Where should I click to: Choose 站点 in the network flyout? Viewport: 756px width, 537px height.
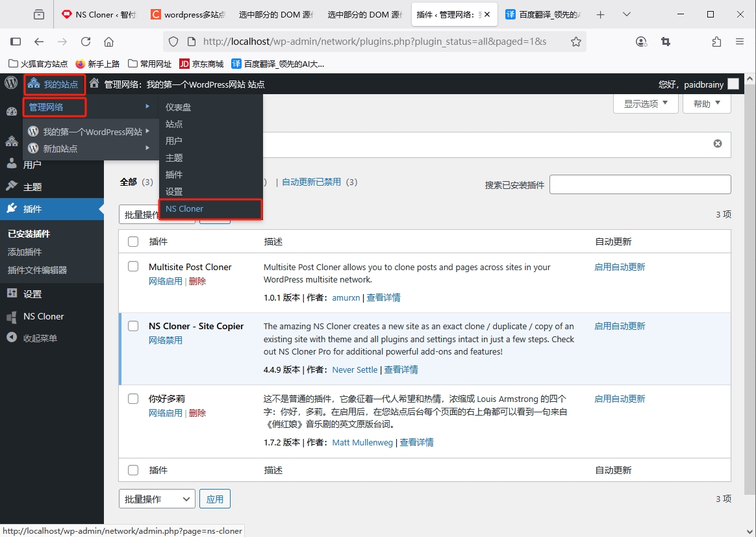pyautogui.click(x=174, y=124)
